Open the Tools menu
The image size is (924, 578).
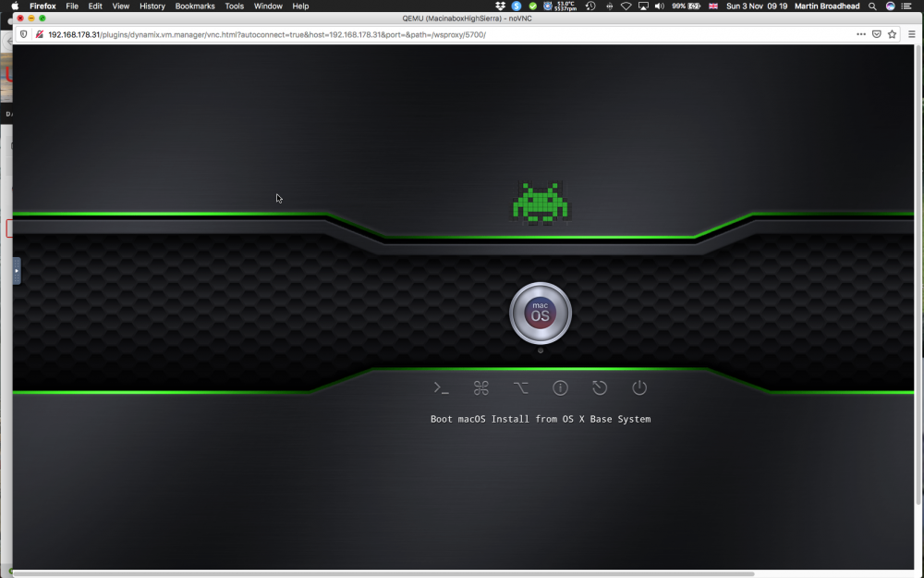coord(234,6)
